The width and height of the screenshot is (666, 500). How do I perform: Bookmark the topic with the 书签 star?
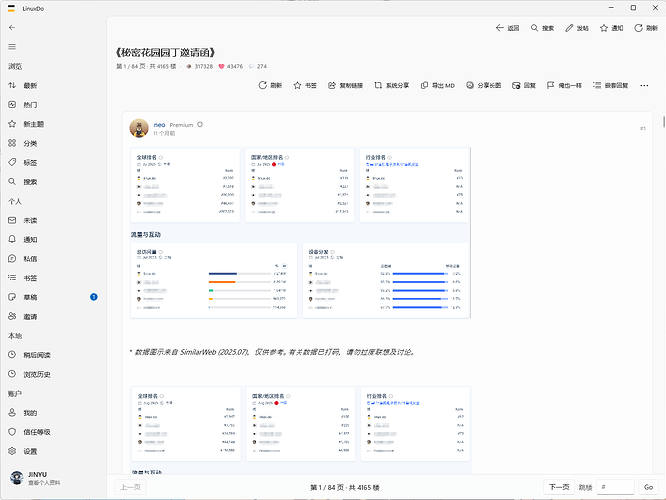(305, 85)
